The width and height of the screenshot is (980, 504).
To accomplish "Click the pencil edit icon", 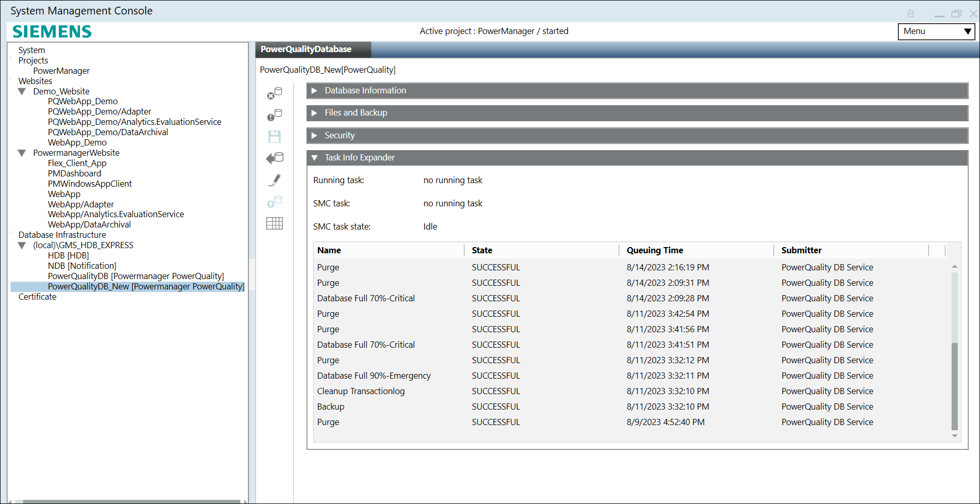I will tap(275, 180).
